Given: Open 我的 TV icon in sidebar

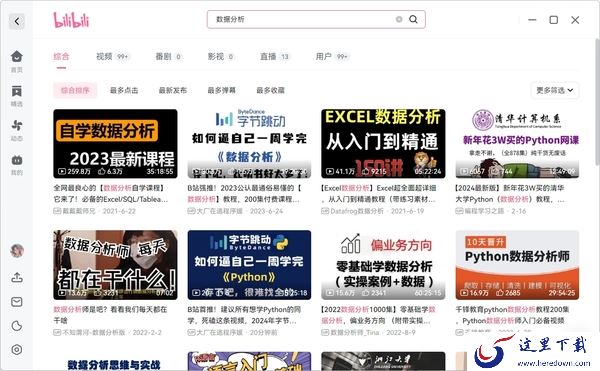Looking at the screenshot, I should coord(16,164).
